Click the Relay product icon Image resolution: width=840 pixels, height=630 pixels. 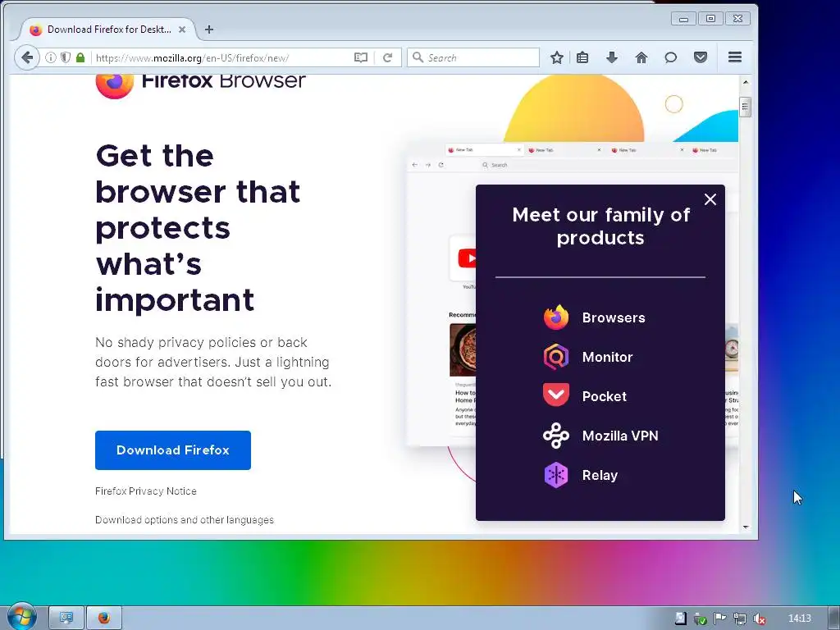coord(556,475)
